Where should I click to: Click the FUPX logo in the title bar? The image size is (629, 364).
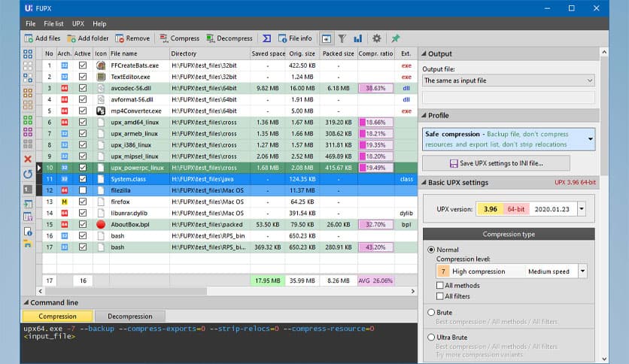[29, 8]
